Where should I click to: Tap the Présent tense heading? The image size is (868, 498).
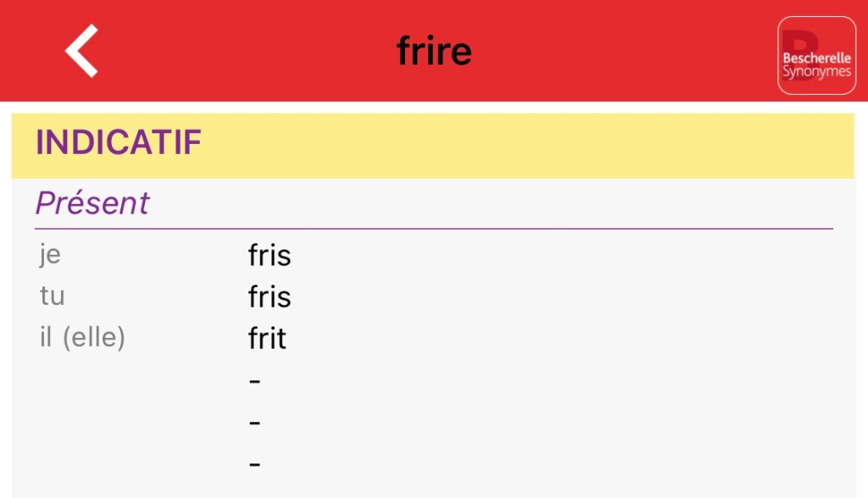(x=92, y=203)
